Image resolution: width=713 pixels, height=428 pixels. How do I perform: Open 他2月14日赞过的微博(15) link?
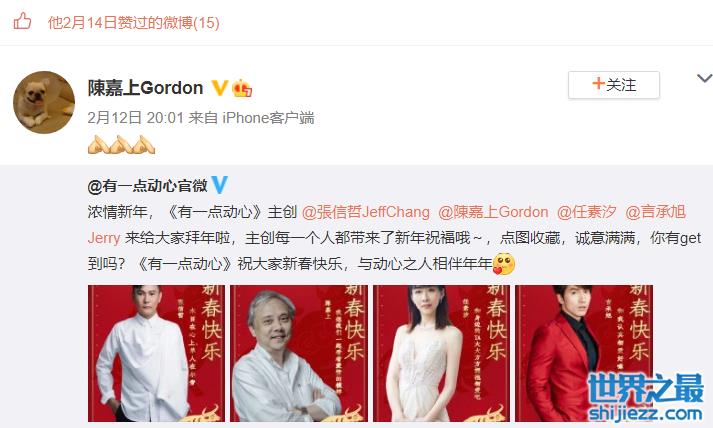coord(134,22)
